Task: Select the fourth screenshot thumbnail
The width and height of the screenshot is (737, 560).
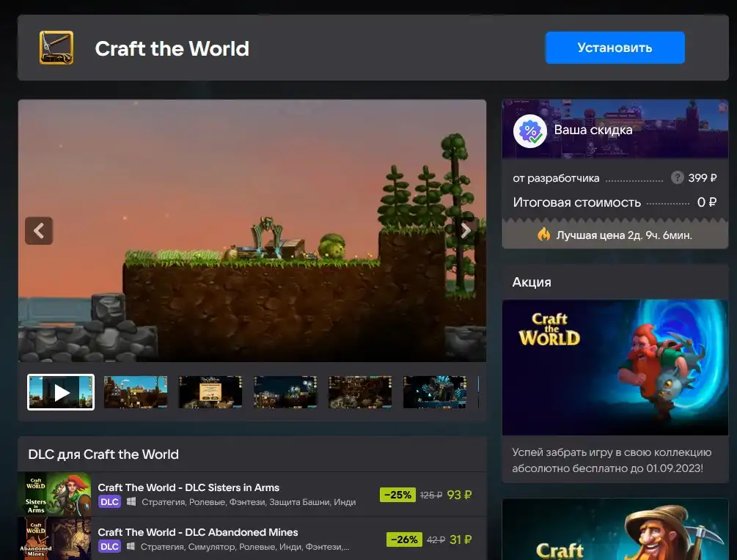Action: 285,392
